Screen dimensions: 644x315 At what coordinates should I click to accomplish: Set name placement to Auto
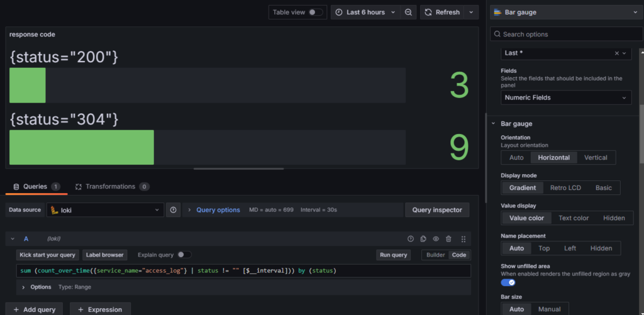516,248
